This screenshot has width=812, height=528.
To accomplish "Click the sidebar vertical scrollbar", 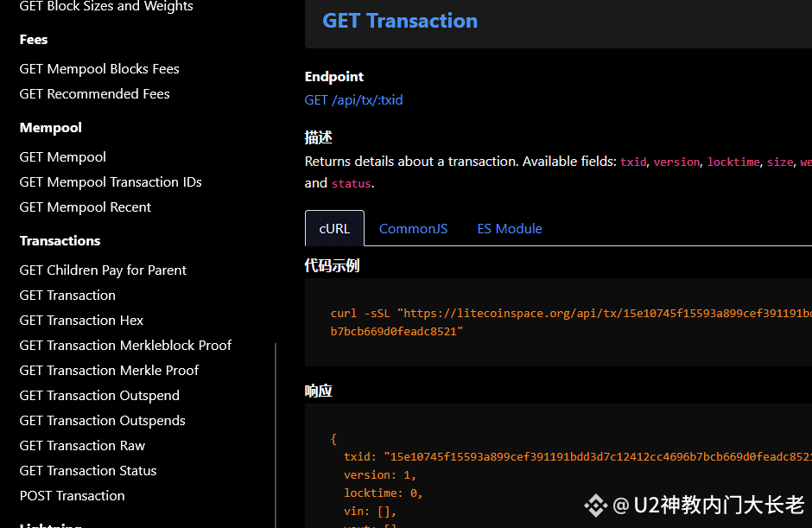I will [276, 436].
